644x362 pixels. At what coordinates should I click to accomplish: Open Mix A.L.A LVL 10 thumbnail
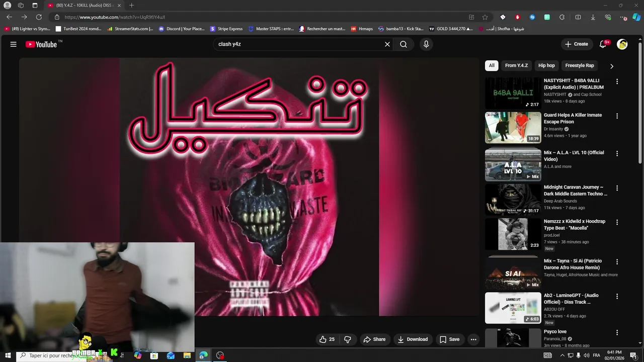coord(513,165)
